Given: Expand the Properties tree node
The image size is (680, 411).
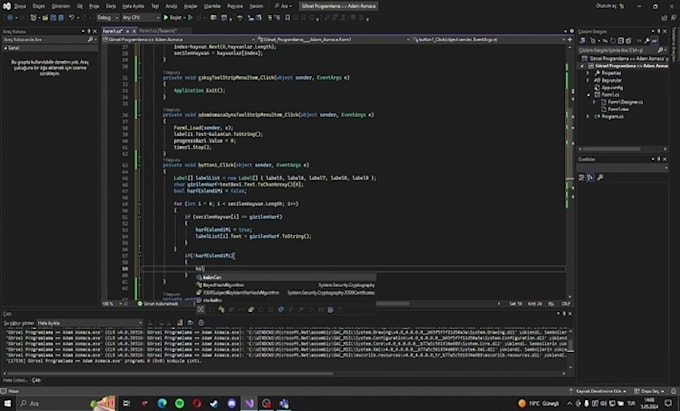Looking at the screenshot, I should [588, 73].
